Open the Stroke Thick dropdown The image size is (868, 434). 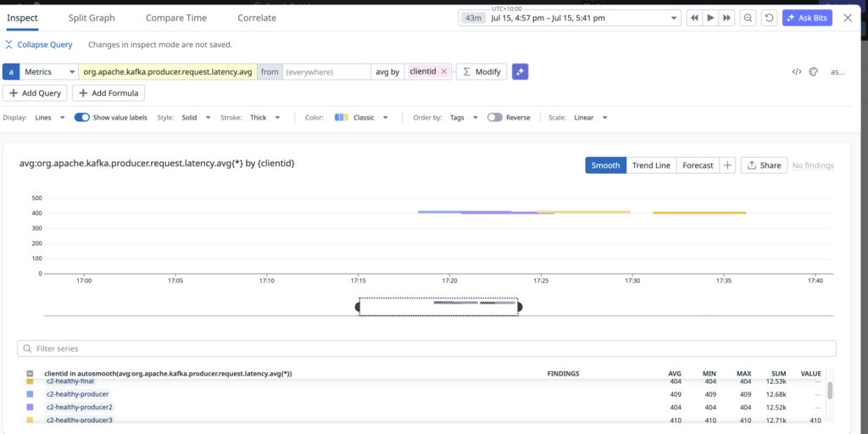click(264, 117)
